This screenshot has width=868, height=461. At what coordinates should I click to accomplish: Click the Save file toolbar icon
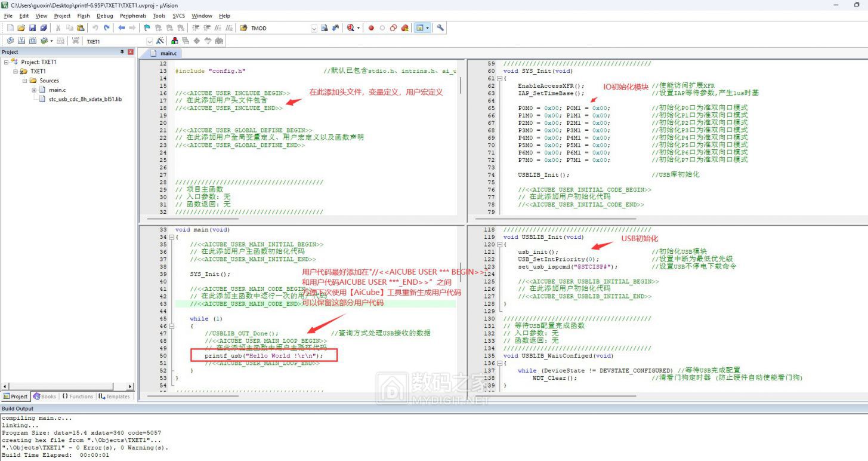point(32,28)
